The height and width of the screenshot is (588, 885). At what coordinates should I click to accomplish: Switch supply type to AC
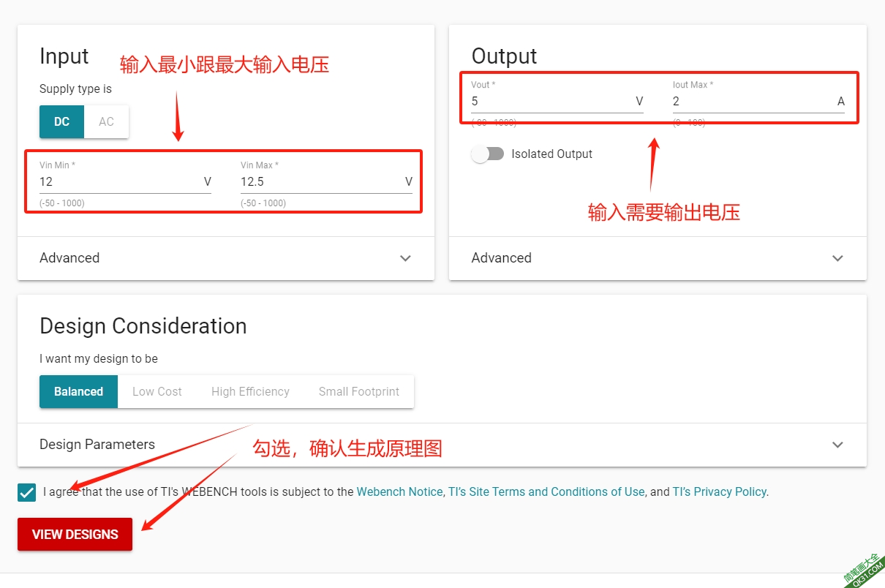point(107,121)
